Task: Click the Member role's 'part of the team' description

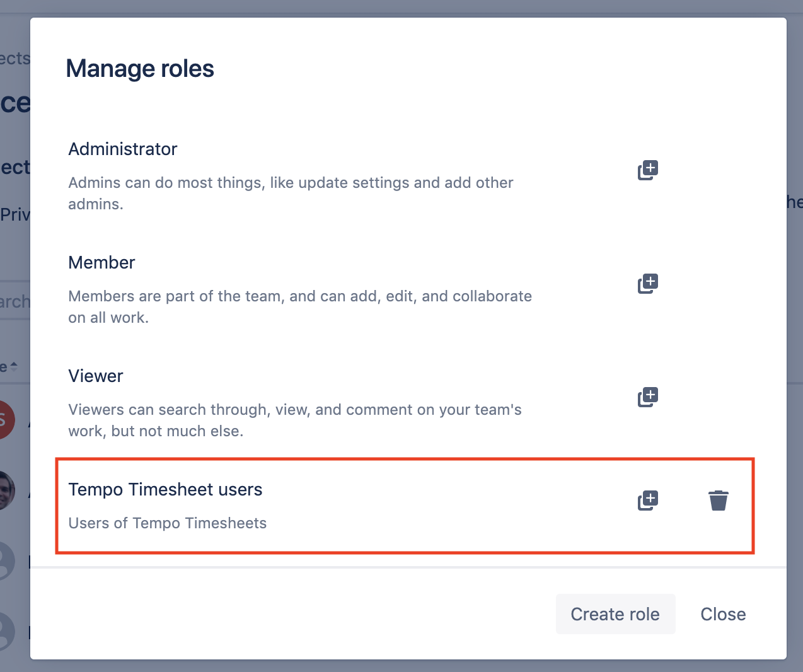Action: 300,307
